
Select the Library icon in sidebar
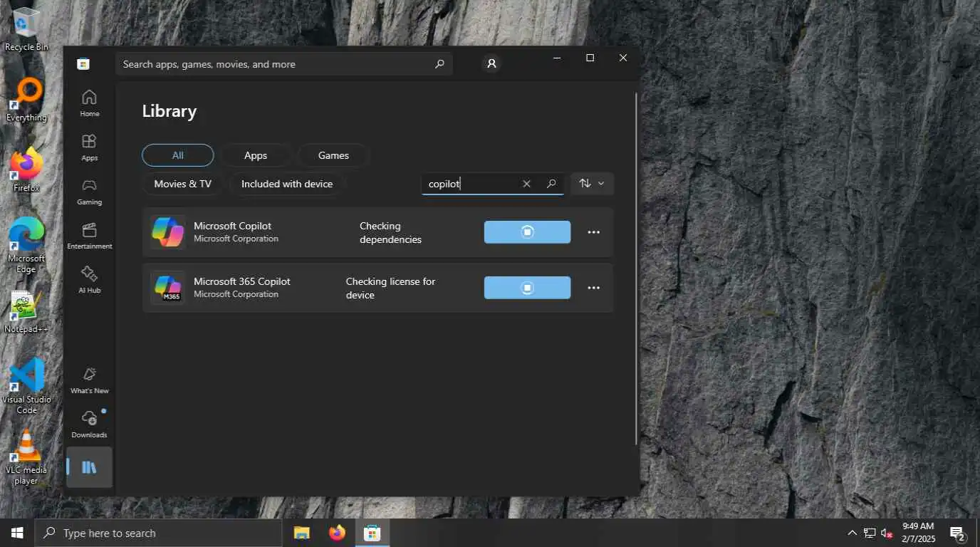[x=89, y=467]
